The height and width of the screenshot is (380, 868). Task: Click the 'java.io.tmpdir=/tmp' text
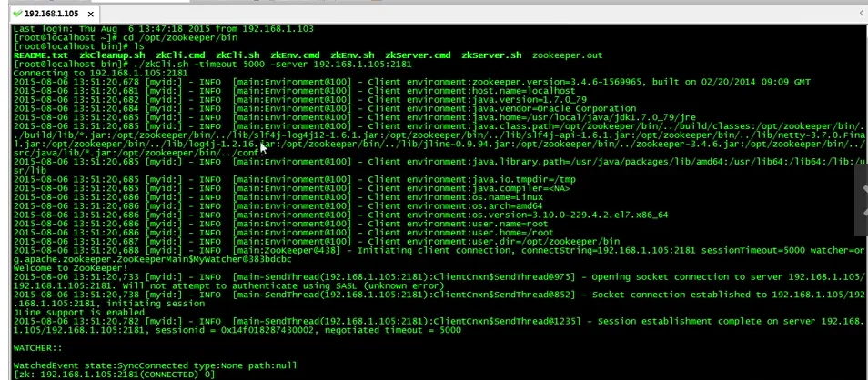point(523,179)
